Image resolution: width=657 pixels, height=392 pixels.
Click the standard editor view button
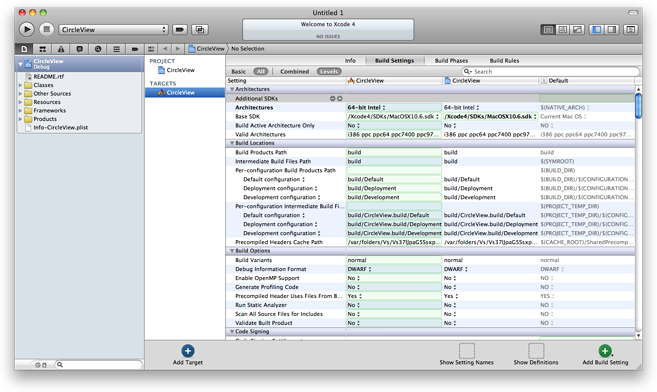[x=547, y=30]
